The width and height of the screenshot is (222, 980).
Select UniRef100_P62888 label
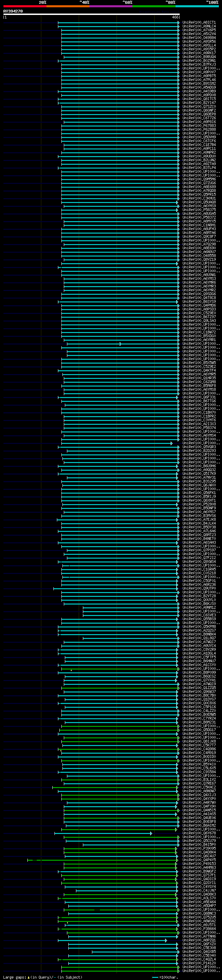point(199,129)
